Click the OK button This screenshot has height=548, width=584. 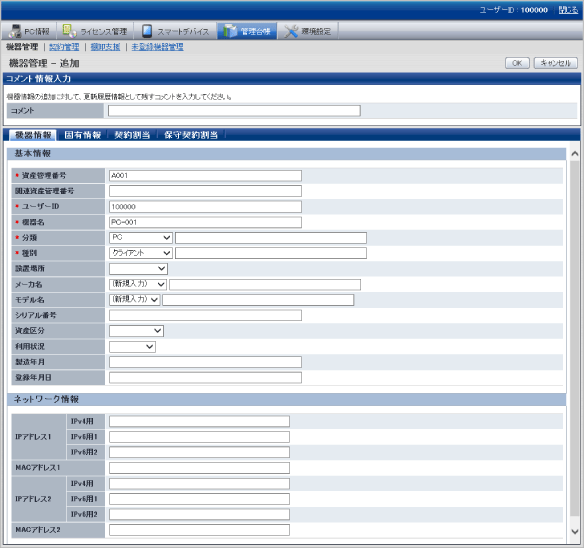517,63
